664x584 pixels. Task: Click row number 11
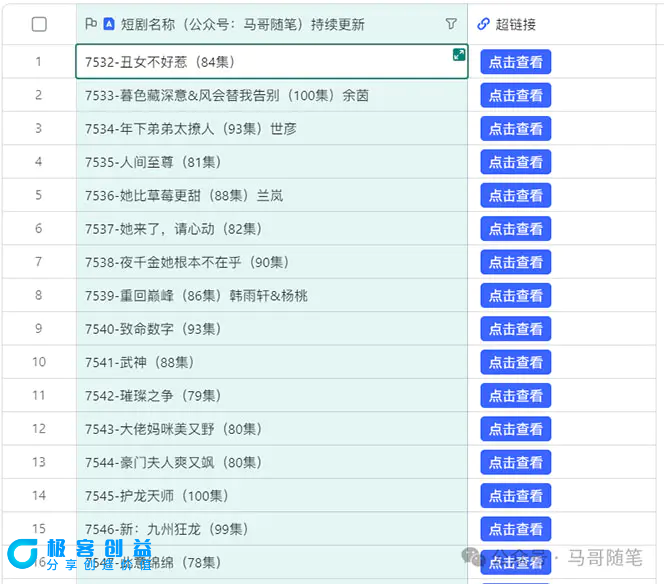tap(39, 396)
